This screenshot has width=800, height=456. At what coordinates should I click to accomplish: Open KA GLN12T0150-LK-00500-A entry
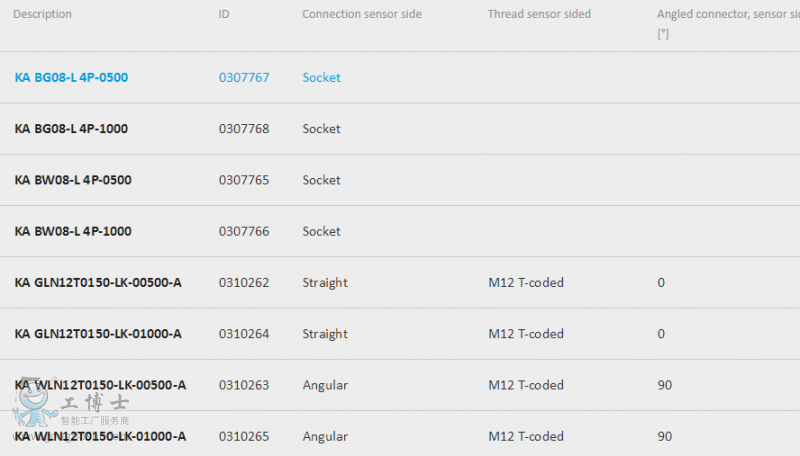(x=98, y=283)
